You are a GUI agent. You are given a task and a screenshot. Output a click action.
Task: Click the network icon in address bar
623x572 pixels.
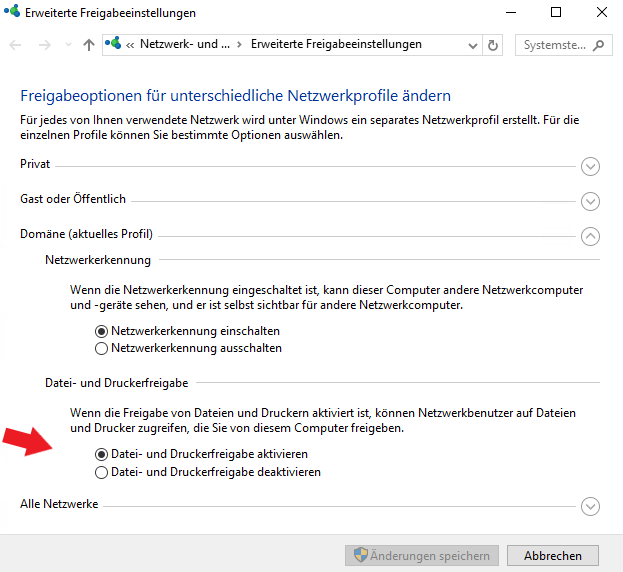click(113, 45)
